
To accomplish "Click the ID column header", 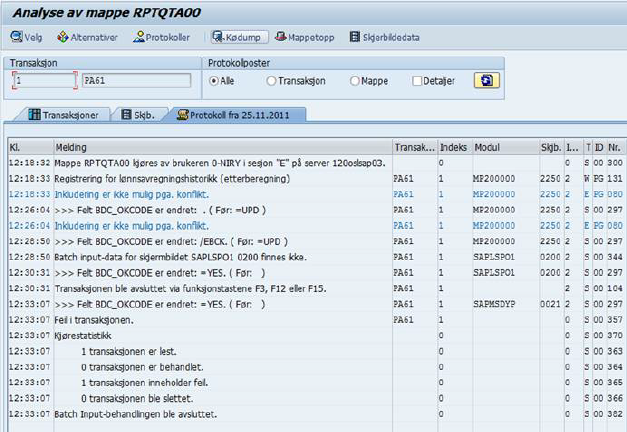I will (599, 148).
